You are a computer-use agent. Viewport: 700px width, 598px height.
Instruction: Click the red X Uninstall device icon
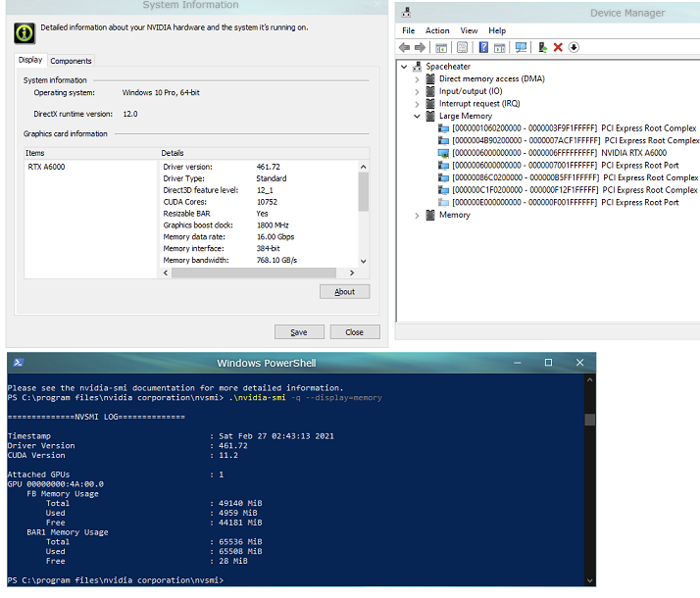[558, 47]
